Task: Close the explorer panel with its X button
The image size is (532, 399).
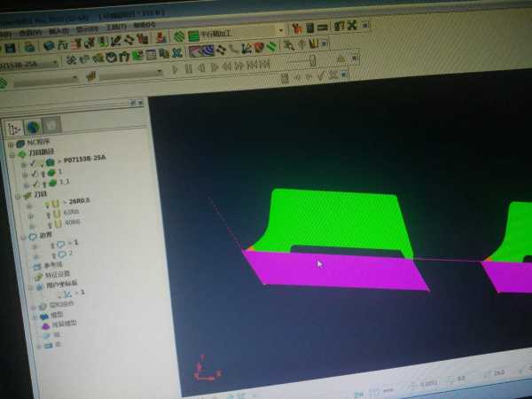Action: 140,103
